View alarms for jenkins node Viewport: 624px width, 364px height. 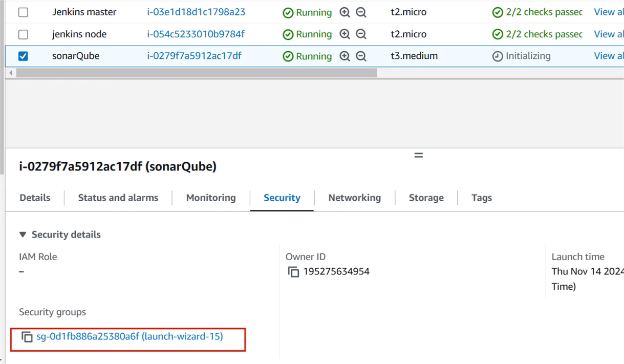point(609,34)
